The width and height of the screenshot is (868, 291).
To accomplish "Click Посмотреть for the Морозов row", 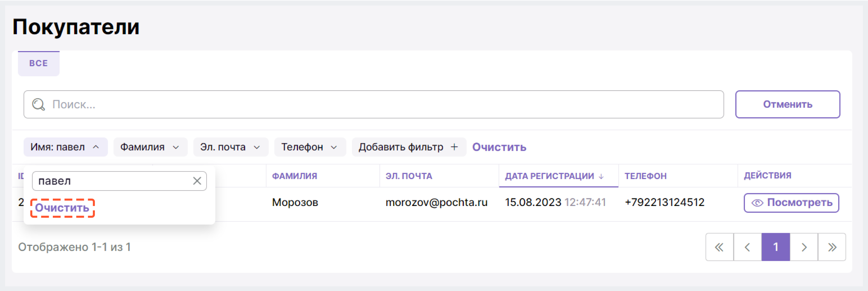I will tap(791, 203).
